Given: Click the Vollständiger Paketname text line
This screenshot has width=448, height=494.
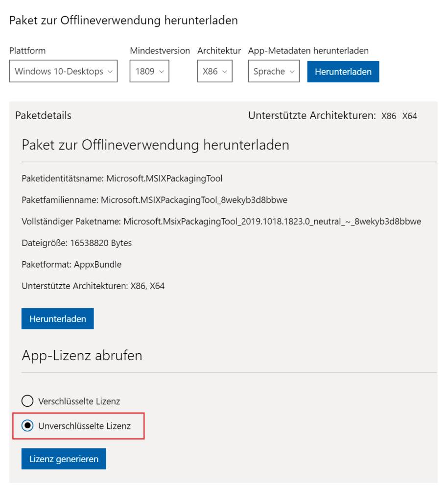Looking at the screenshot, I should pos(221,221).
